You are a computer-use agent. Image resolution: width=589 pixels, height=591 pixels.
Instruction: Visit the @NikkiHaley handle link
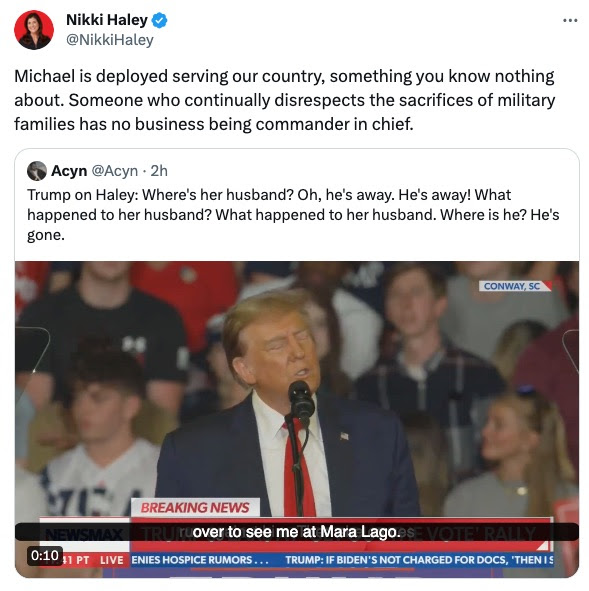(x=110, y=40)
